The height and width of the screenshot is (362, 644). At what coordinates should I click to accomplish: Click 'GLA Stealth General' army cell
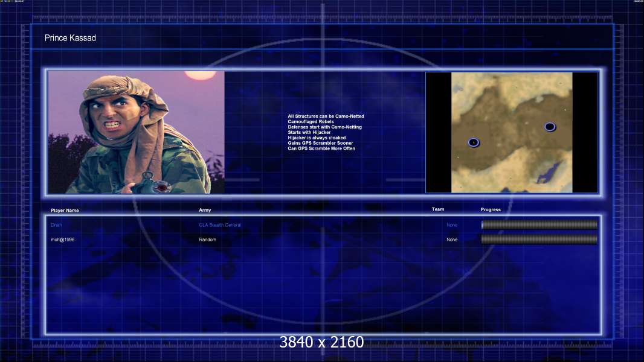[220, 225]
